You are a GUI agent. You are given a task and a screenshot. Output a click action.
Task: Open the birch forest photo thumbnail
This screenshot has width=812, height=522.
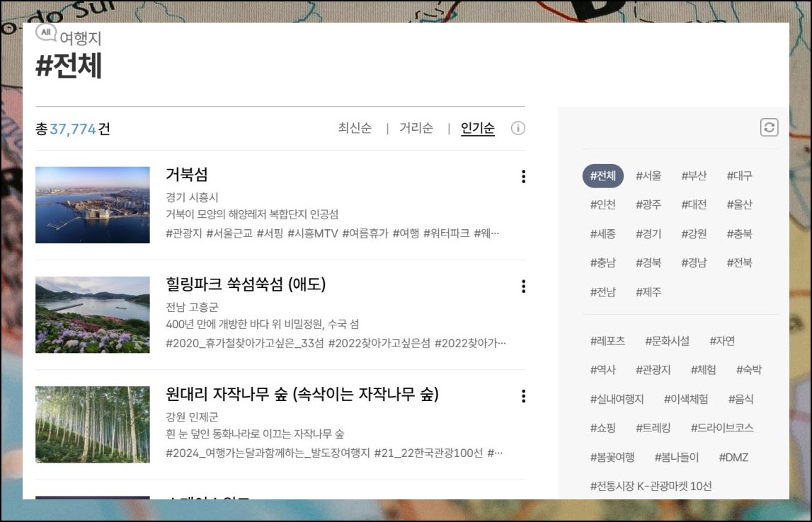click(x=93, y=424)
